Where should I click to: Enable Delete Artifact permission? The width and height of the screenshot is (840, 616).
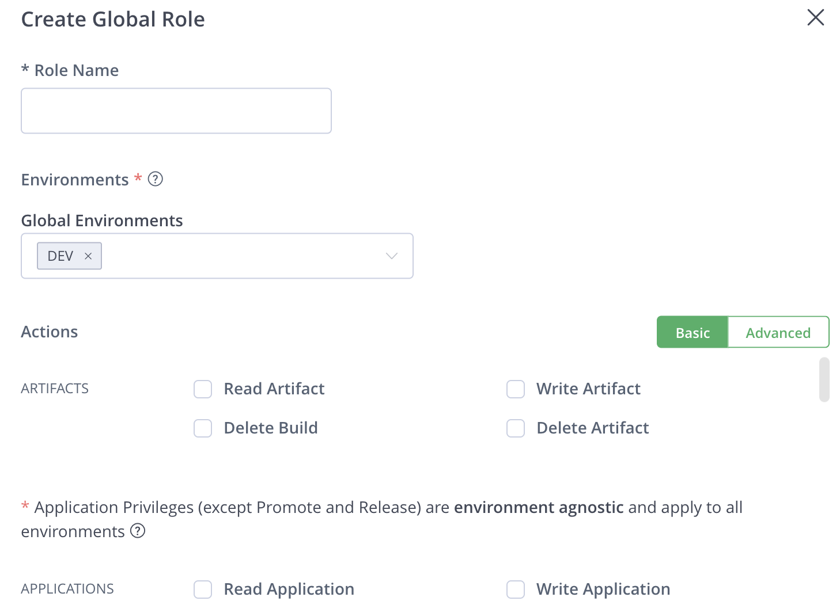pyautogui.click(x=516, y=428)
